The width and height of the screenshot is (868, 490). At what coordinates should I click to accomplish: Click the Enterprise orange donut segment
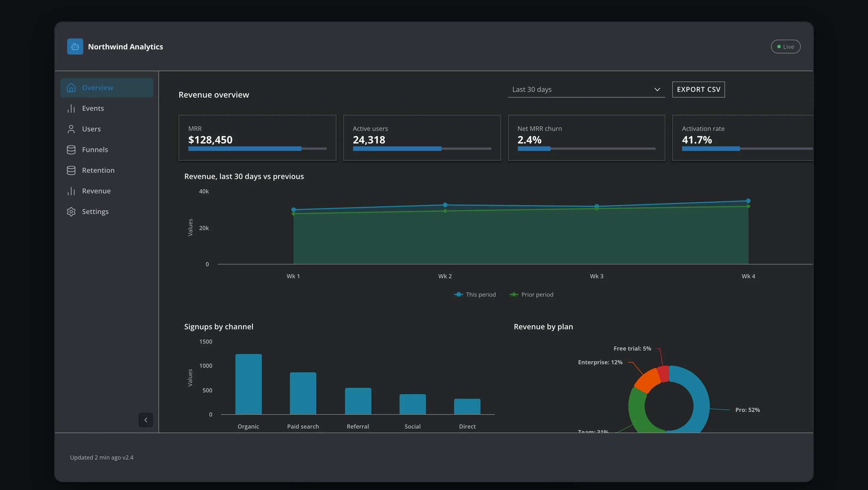(648, 380)
